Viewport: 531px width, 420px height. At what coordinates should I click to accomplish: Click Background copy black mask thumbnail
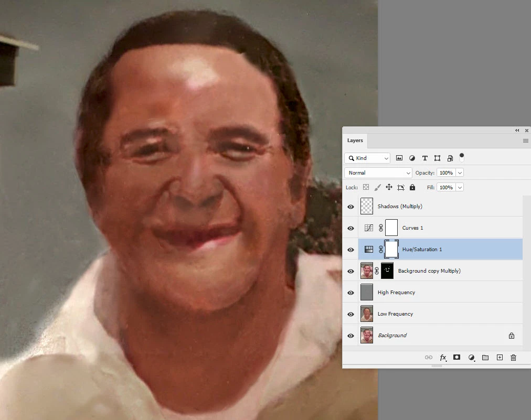pyautogui.click(x=387, y=271)
